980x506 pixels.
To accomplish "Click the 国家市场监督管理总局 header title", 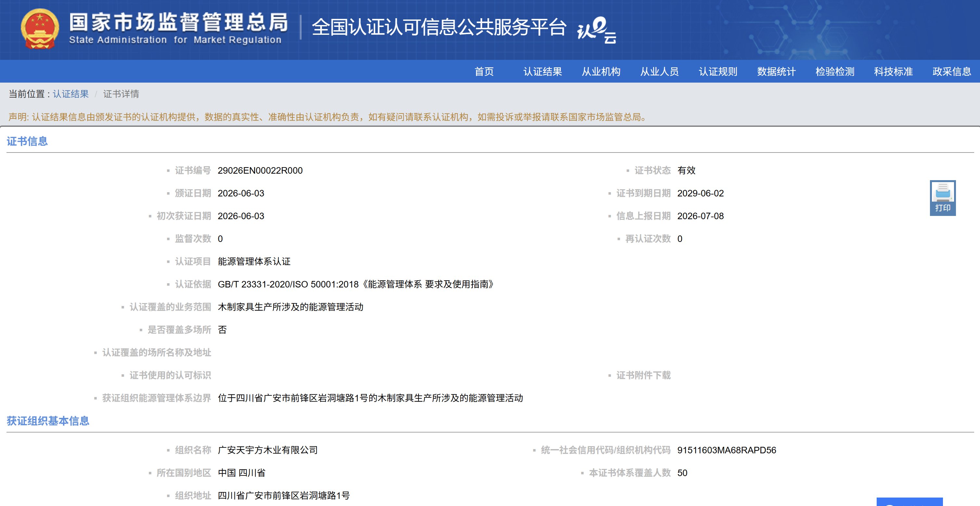I will click(178, 22).
